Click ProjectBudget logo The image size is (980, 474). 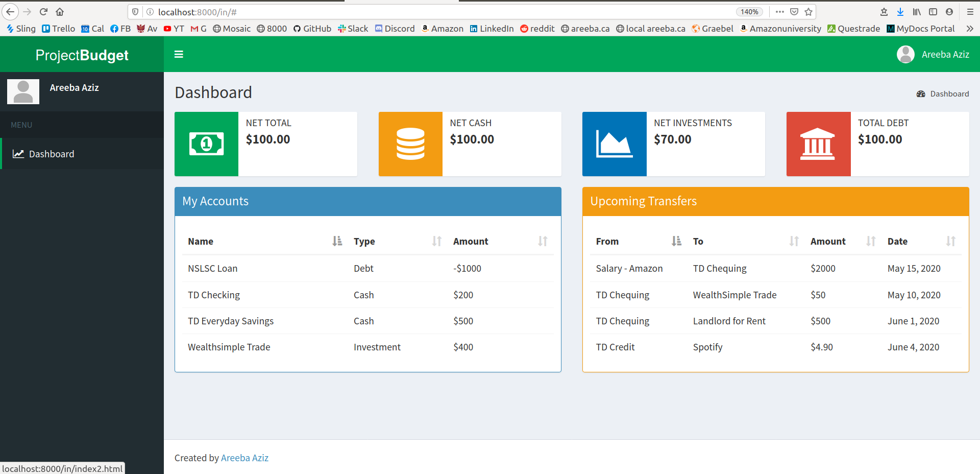tap(82, 55)
